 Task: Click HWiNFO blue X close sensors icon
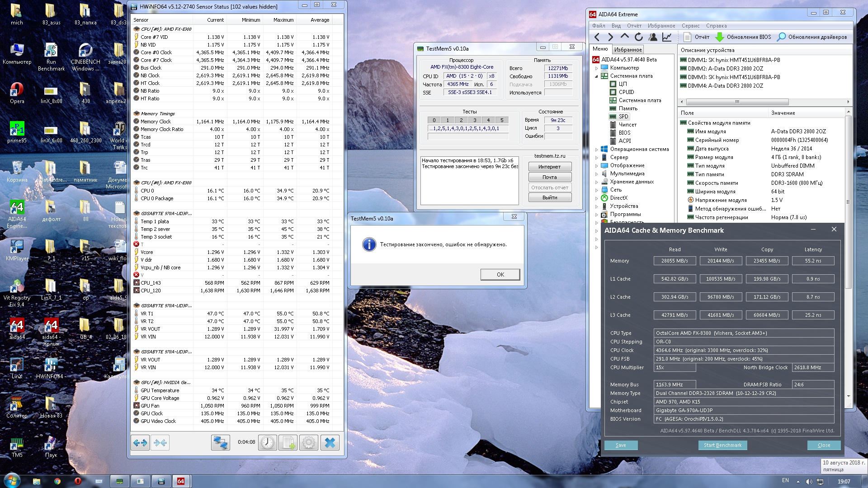pos(330,443)
